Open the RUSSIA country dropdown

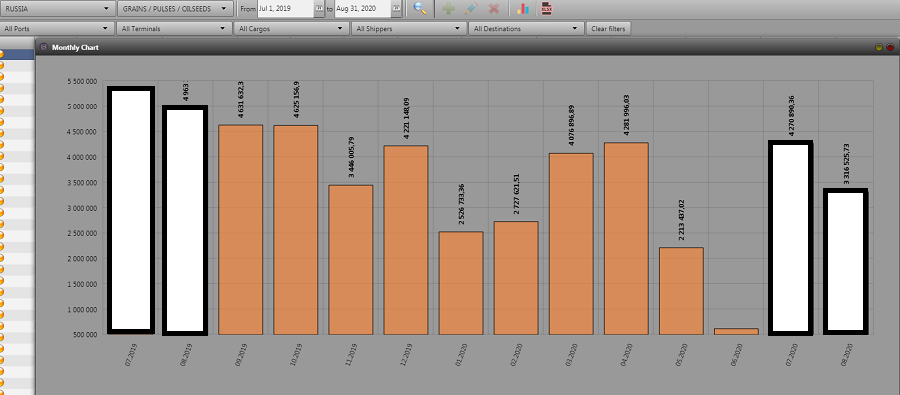point(57,9)
